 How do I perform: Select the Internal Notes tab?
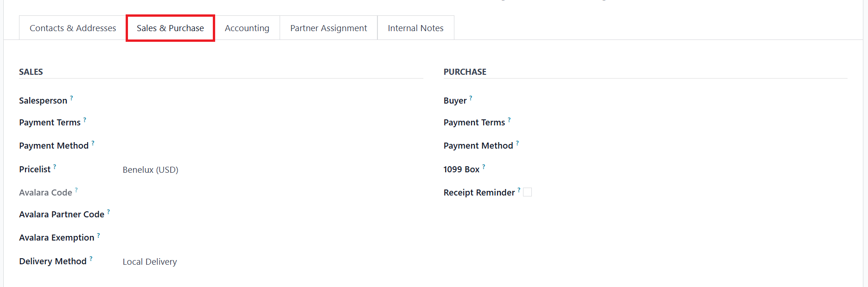click(x=415, y=28)
